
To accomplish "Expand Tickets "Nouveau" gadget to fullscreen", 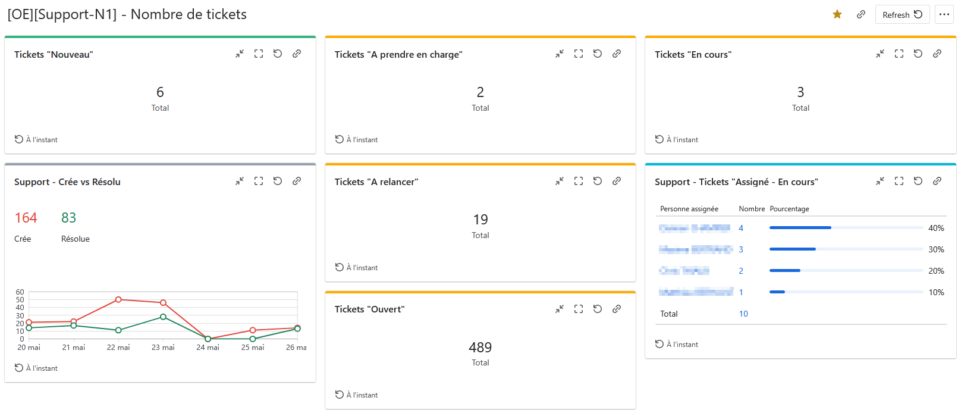I will click(x=259, y=54).
